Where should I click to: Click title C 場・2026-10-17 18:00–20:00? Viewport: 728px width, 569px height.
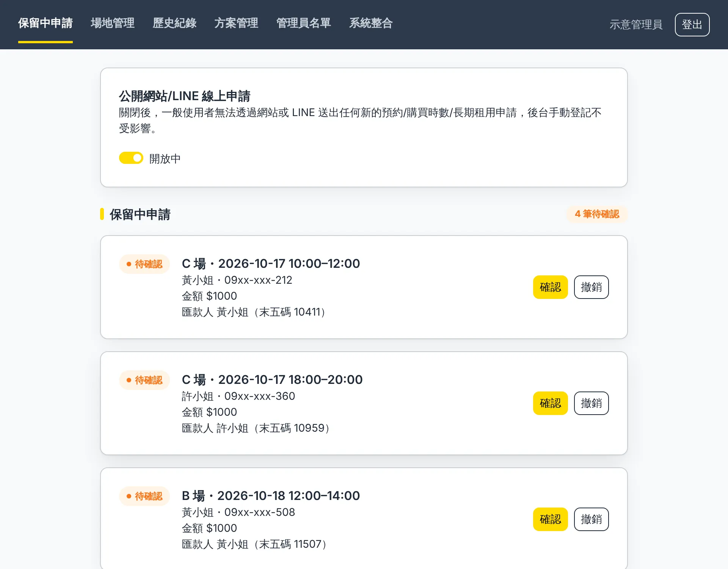tap(272, 380)
